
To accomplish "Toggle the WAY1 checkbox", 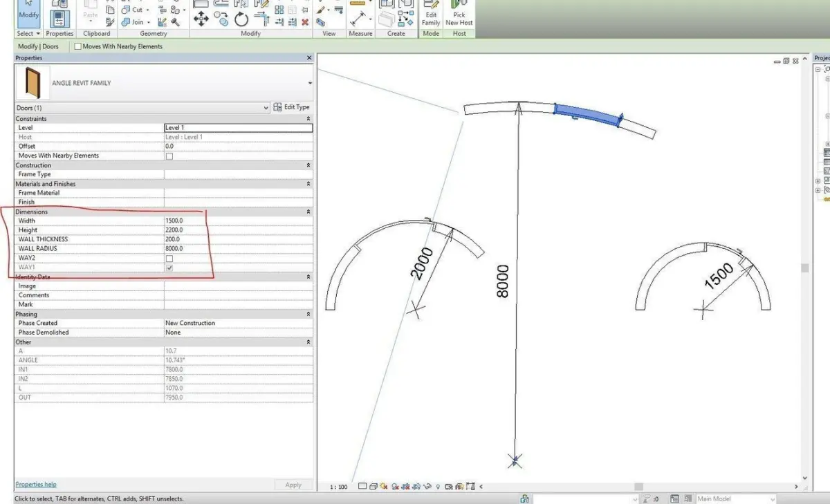I will [x=169, y=268].
